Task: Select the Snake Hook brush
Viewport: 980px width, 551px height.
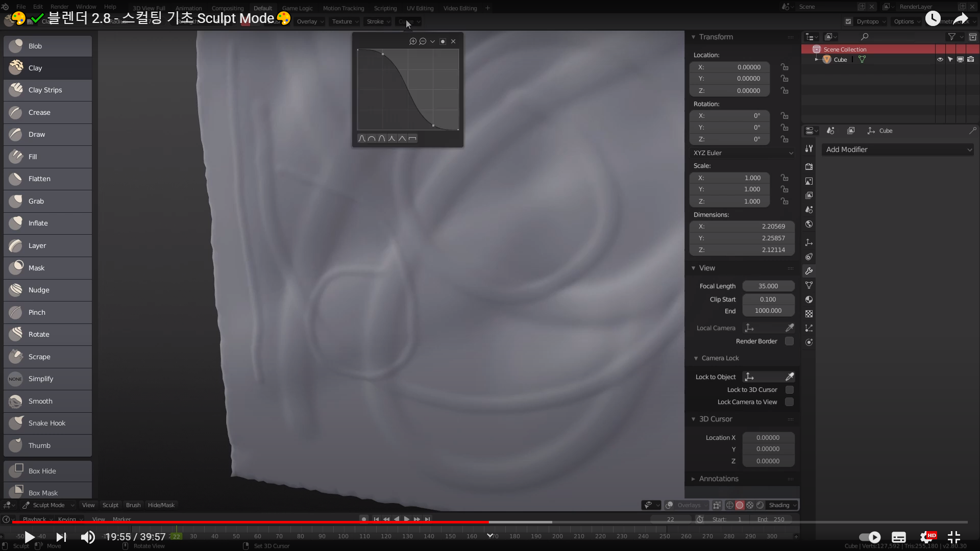Action: 47,423
